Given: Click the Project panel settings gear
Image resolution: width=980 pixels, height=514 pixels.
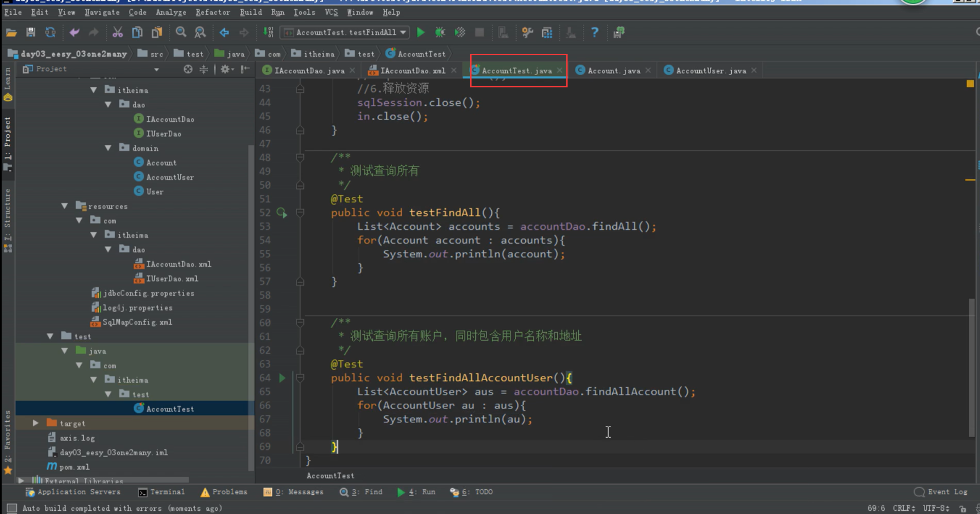Looking at the screenshot, I should click(x=225, y=69).
